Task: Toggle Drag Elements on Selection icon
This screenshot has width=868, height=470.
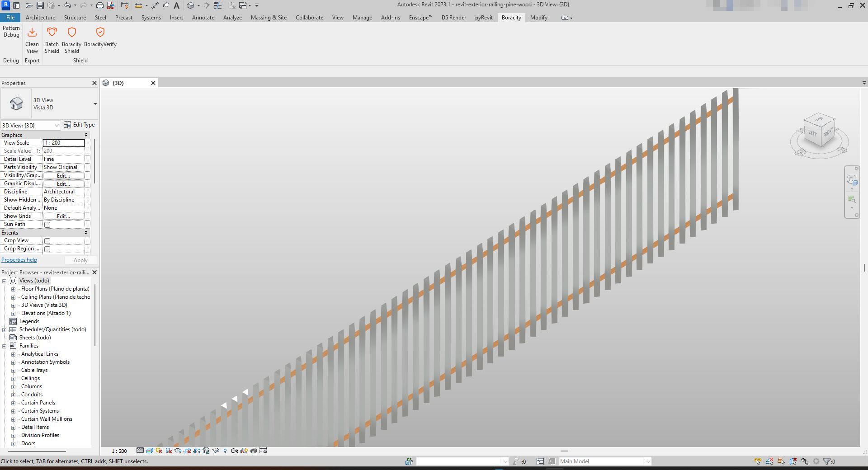Action: pyautogui.click(x=805, y=461)
